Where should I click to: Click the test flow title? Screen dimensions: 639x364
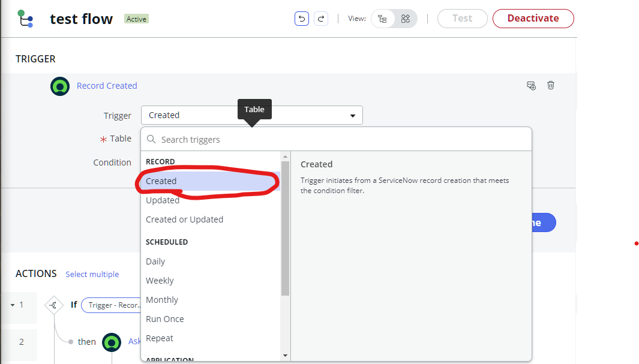click(81, 19)
